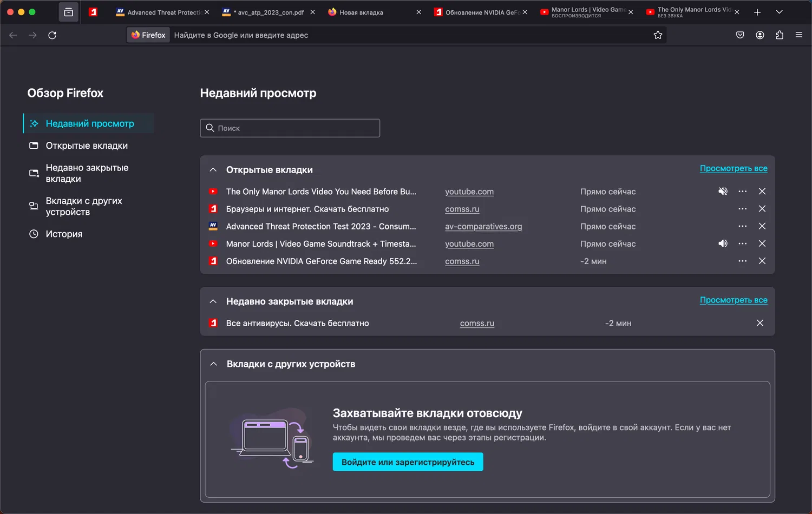This screenshot has height=514, width=812.
Task: Mute the Manor Lords Soundtrack tab
Action: pos(723,243)
